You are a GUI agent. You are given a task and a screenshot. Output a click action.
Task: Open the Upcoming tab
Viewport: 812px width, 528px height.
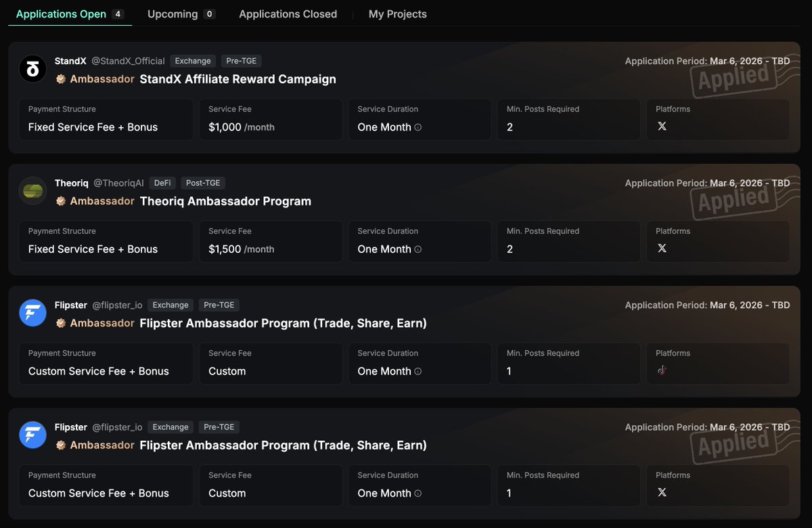click(x=181, y=14)
